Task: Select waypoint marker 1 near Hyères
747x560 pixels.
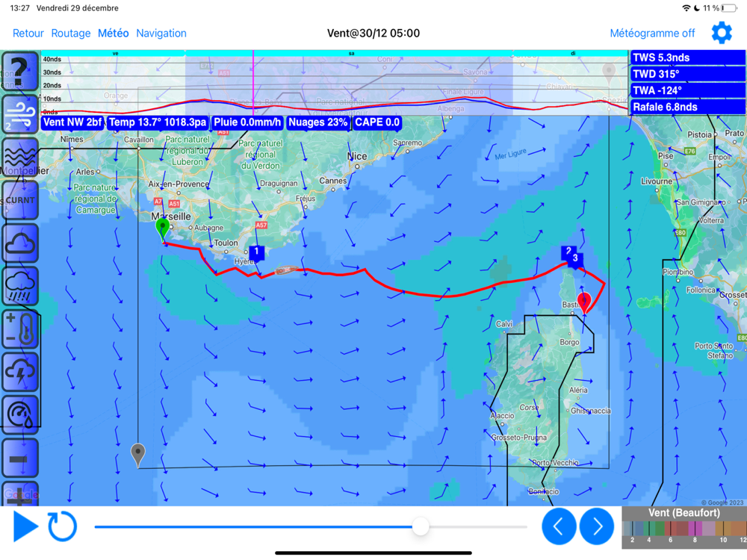Action: (256, 252)
